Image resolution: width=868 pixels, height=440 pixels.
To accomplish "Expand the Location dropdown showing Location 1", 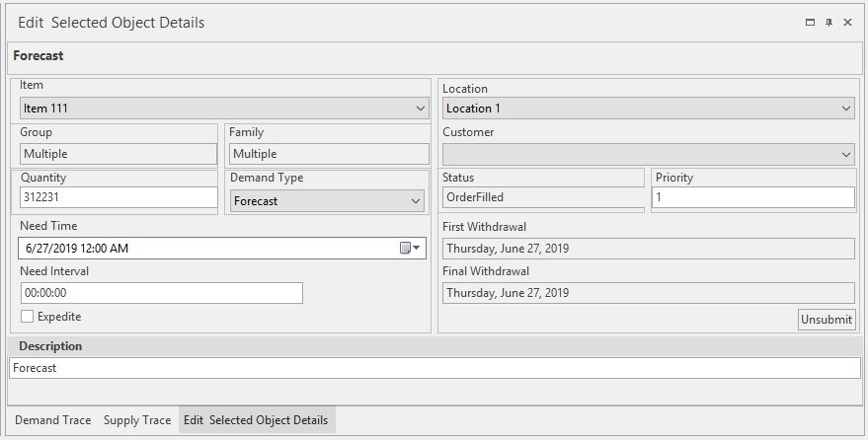I will [x=648, y=109].
